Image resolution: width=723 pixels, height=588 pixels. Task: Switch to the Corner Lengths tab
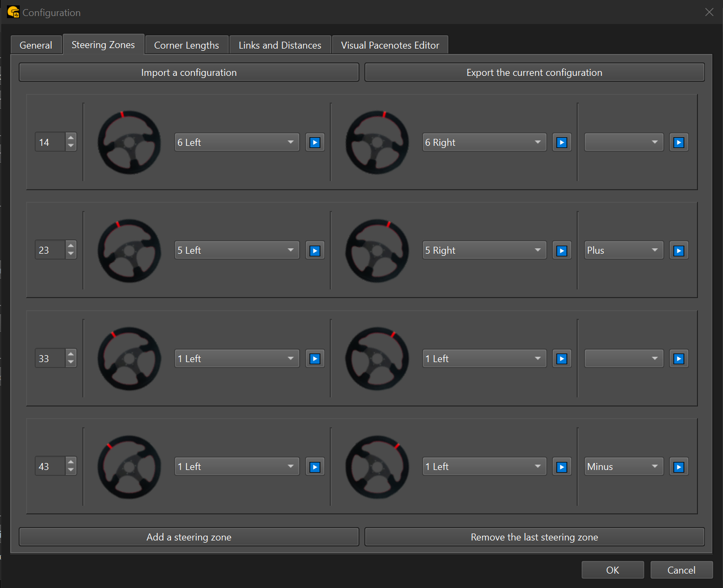pos(186,45)
